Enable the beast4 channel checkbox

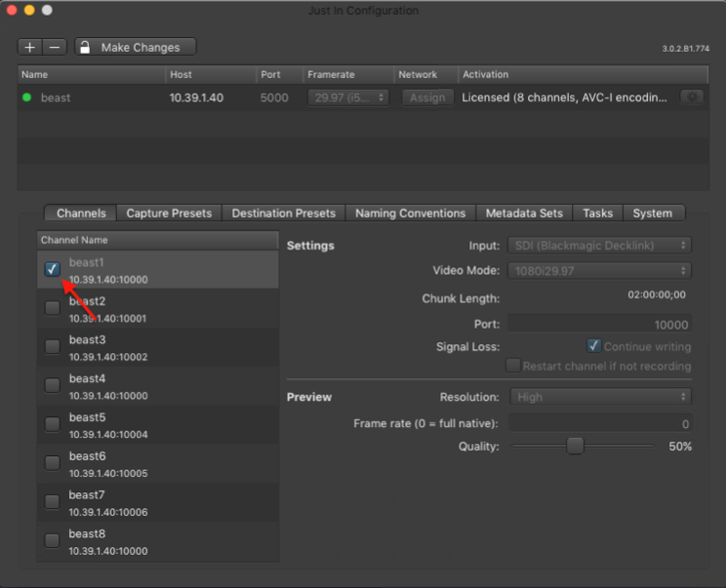coord(53,385)
